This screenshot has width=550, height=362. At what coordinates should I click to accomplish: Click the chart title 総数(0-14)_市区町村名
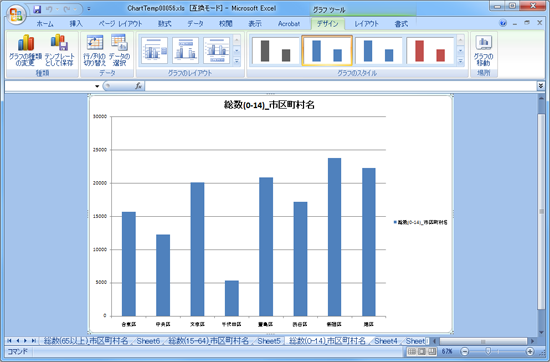pyautogui.click(x=269, y=105)
